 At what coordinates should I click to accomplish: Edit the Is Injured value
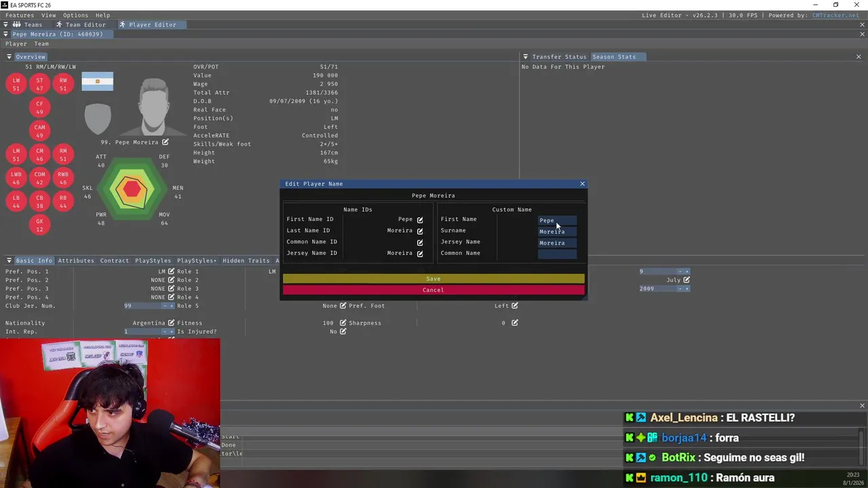point(343,331)
